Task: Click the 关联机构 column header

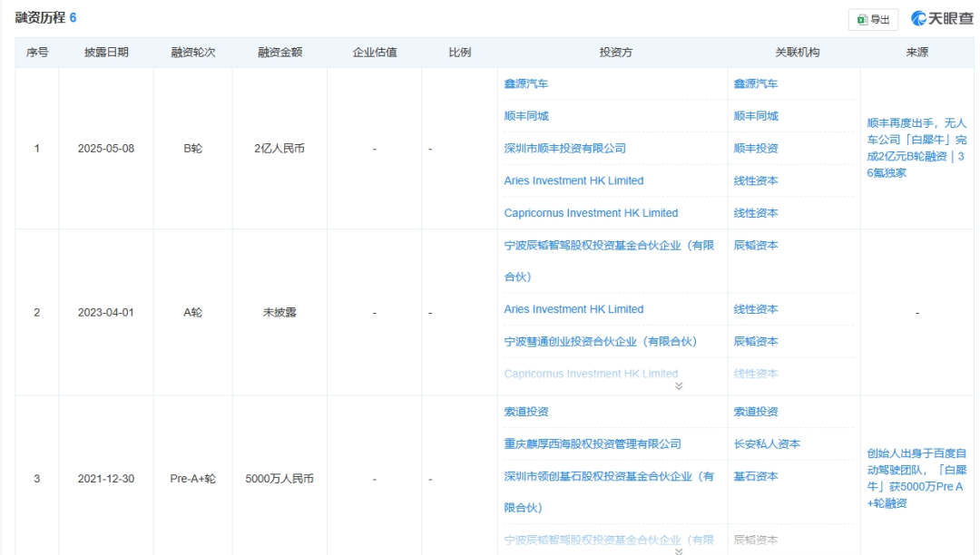Action: (797, 53)
